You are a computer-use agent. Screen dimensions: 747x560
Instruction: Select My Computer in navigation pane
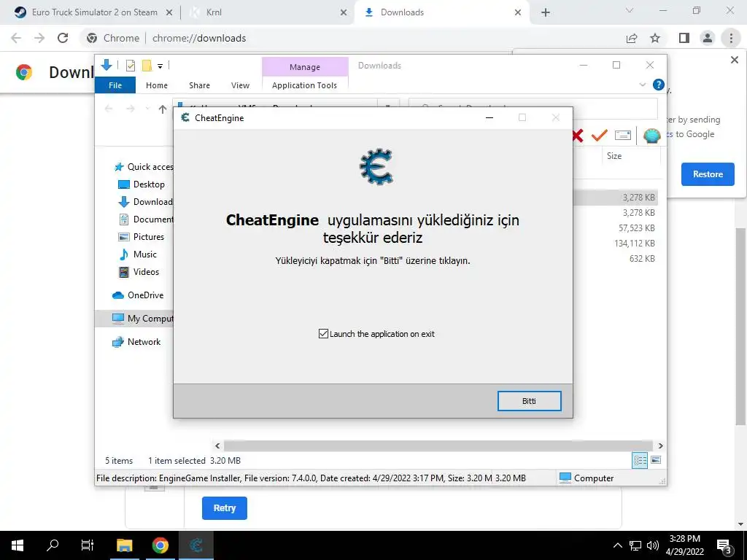coord(142,319)
